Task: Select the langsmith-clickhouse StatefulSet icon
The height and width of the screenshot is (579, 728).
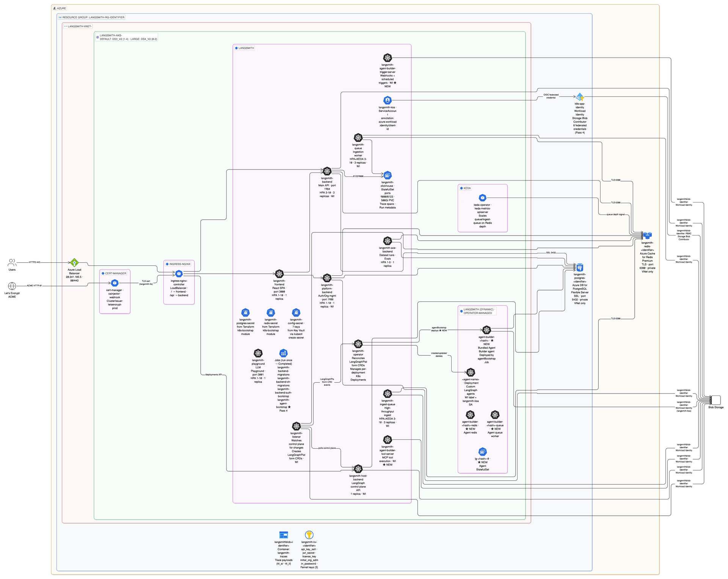Action: coord(388,175)
